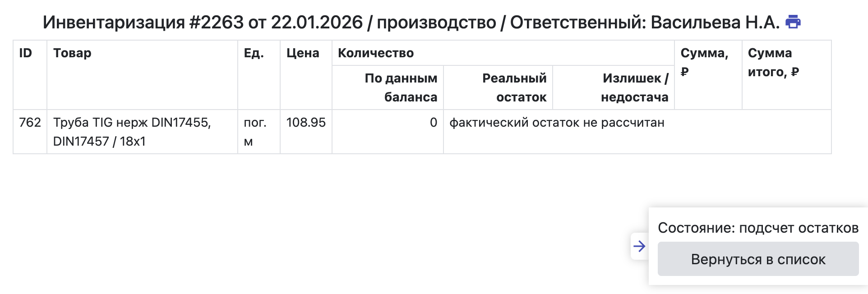Select the product cell "Труба TIG нерж"
Image resolution: width=868 pixels, height=294 pixels.
point(132,132)
